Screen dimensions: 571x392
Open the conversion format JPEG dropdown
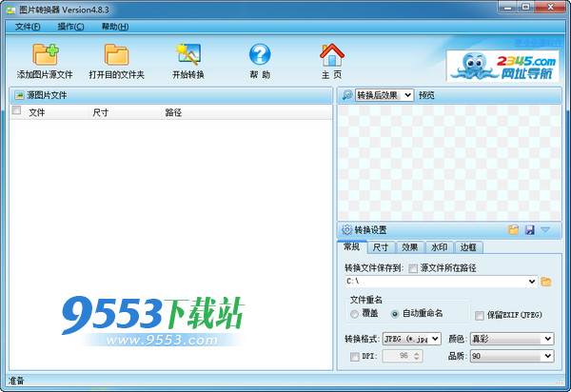click(x=412, y=339)
